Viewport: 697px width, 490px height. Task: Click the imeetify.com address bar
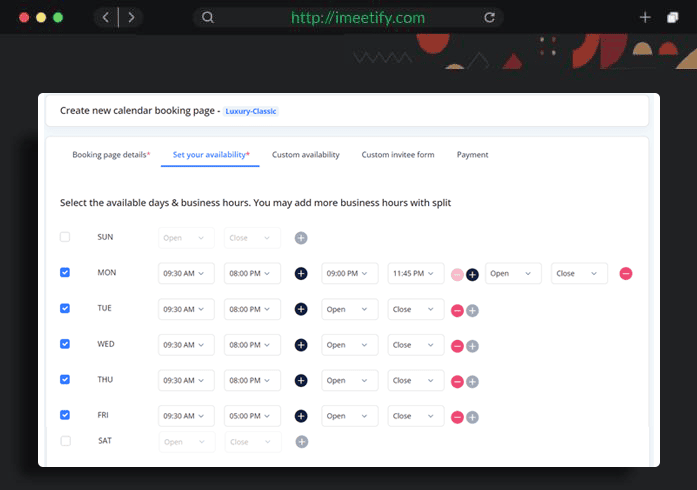pyautogui.click(x=357, y=17)
